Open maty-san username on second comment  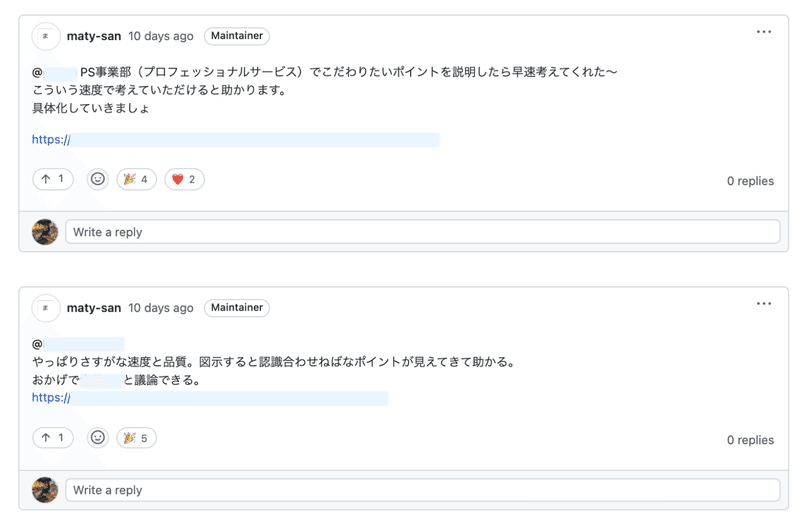click(x=94, y=308)
